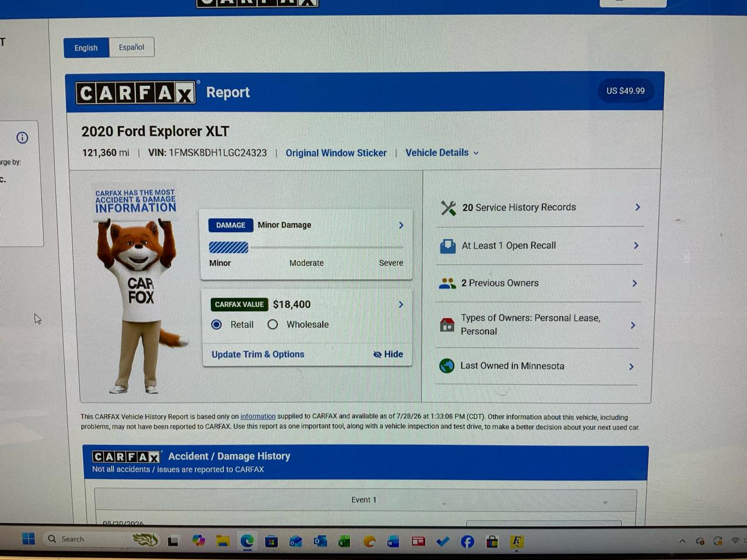Click Update Trim & Options link
Screen dimensions: 747x560
pos(258,354)
